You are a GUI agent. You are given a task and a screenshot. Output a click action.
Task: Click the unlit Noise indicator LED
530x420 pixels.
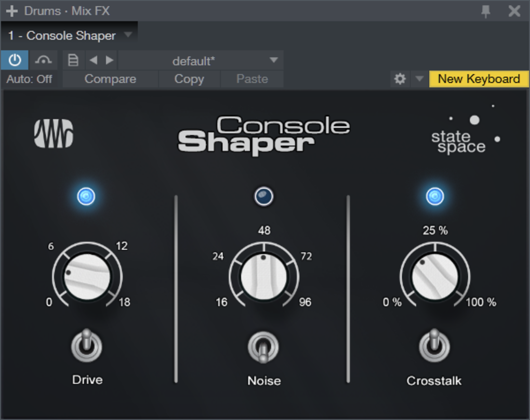click(263, 196)
